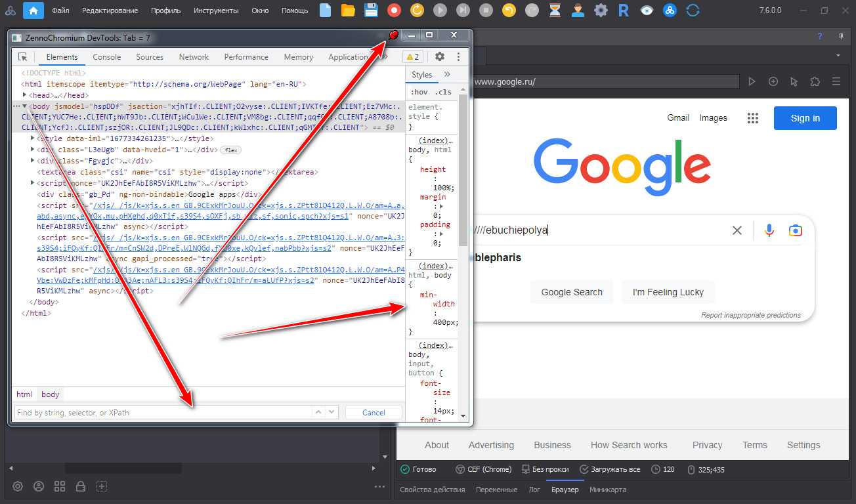
Task: Click the eye icon in top toolbar
Action: (x=647, y=10)
